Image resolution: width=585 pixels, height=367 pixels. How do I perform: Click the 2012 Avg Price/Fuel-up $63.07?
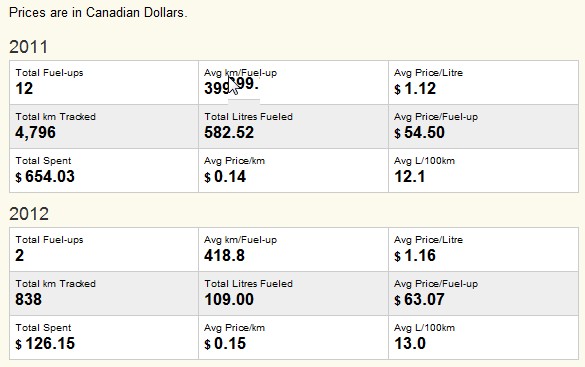[419, 299]
